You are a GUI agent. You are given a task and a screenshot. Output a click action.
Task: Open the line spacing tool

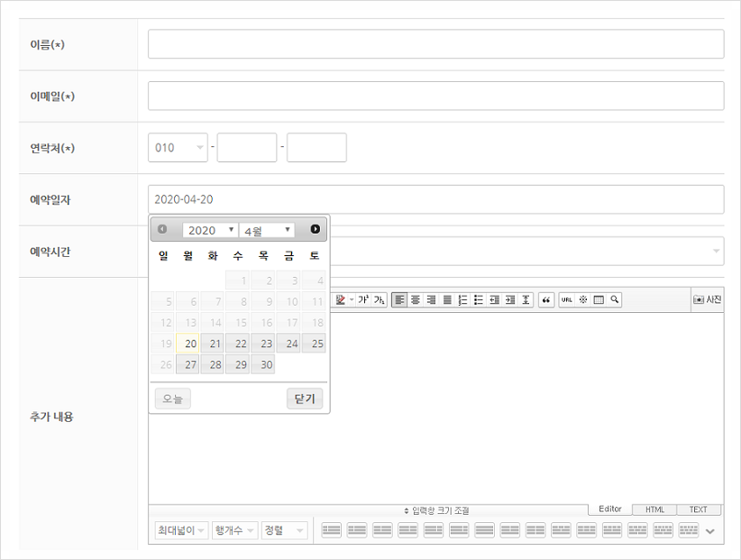click(x=526, y=299)
